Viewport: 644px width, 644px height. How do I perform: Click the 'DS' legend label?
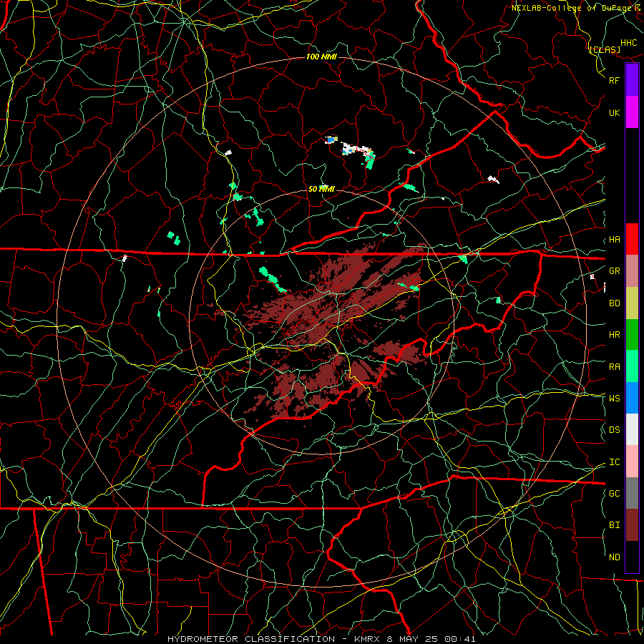(615, 429)
